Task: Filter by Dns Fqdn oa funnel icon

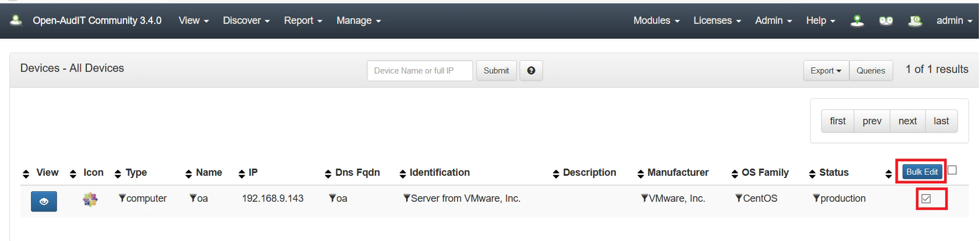Action: coord(333,198)
